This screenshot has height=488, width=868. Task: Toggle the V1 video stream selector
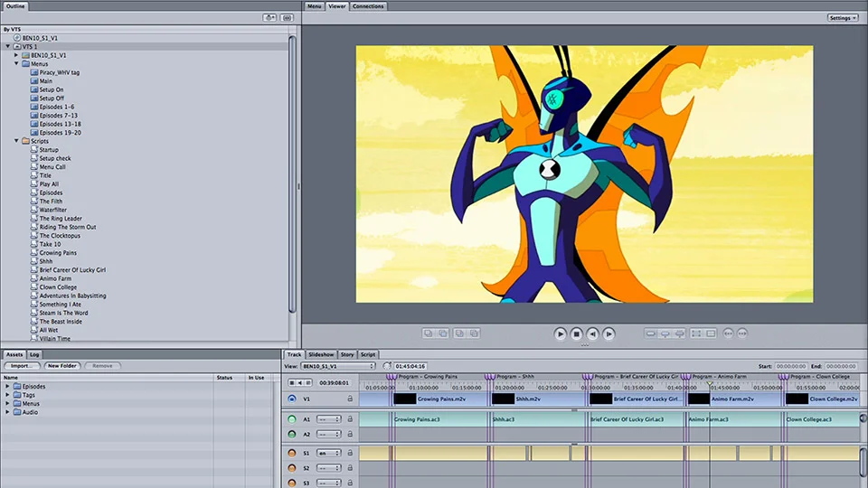(x=292, y=399)
